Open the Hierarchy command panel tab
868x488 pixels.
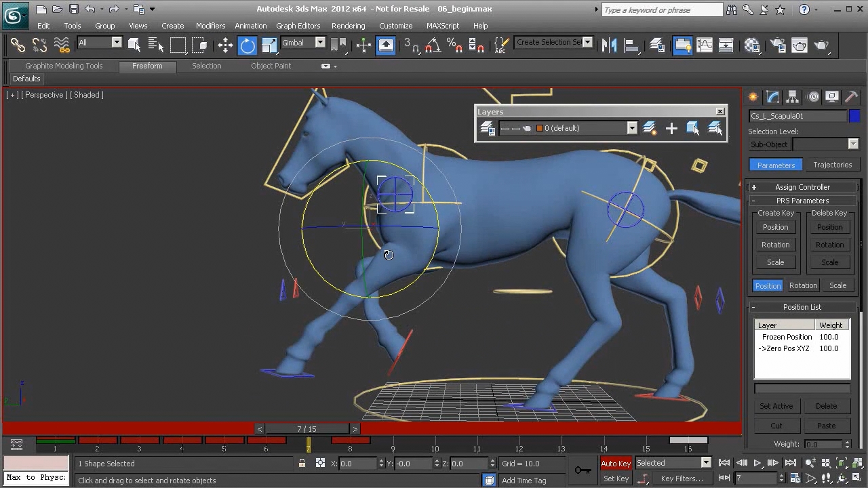click(x=792, y=97)
